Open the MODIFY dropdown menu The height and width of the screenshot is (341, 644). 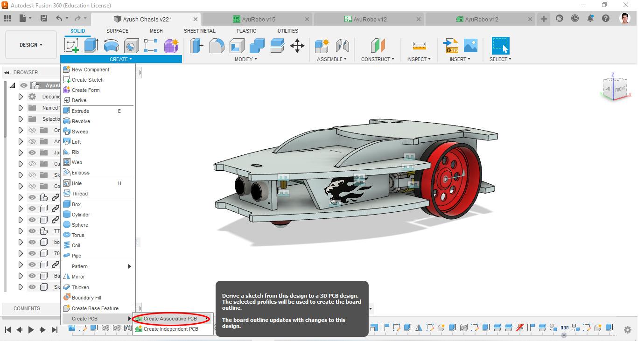pyautogui.click(x=246, y=59)
